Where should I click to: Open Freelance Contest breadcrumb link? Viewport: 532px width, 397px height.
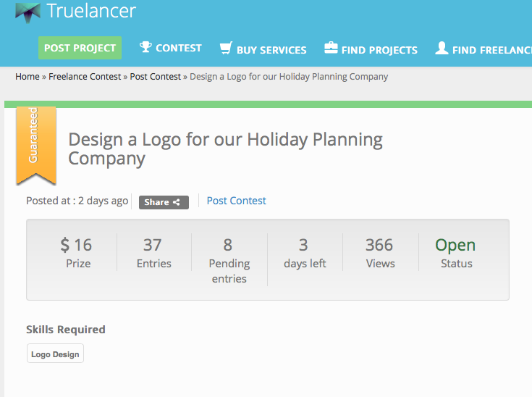[x=85, y=77]
